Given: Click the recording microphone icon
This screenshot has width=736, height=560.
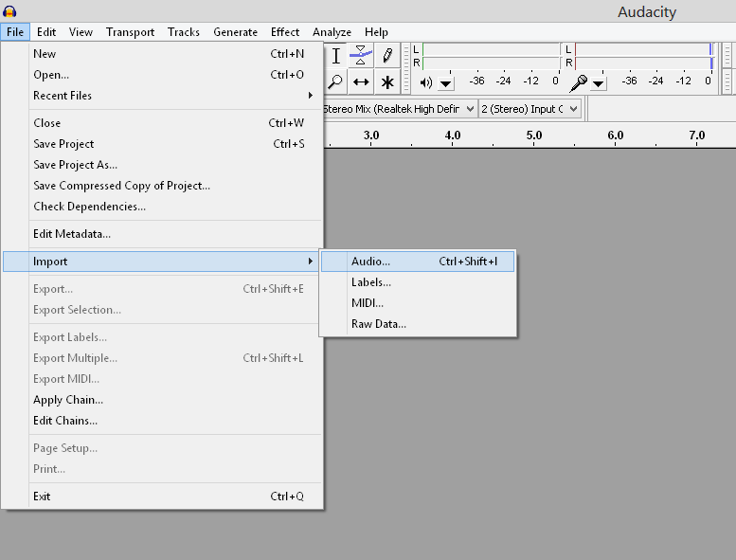Looking at the screenshot, I should (x=578, y=83).
